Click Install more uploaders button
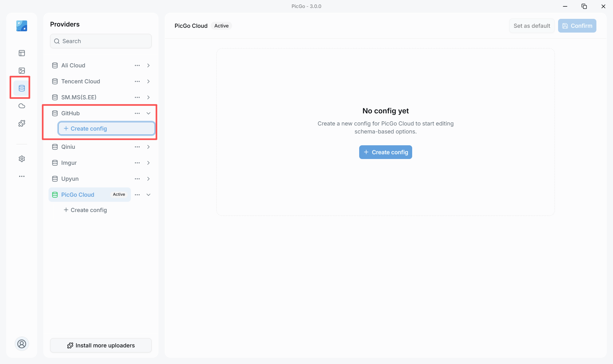613x364 pixels. pyautogui.click(x=101, y=345)
